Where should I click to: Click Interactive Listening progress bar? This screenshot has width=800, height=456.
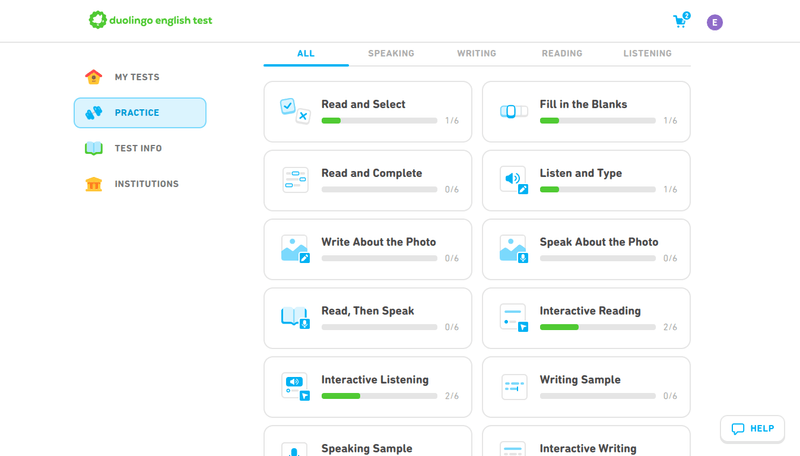pos(379,396)
